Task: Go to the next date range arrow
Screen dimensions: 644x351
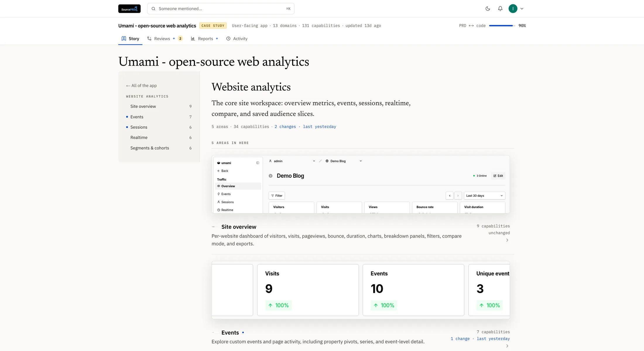Action: pyautogui.click(x=458, y=196)
